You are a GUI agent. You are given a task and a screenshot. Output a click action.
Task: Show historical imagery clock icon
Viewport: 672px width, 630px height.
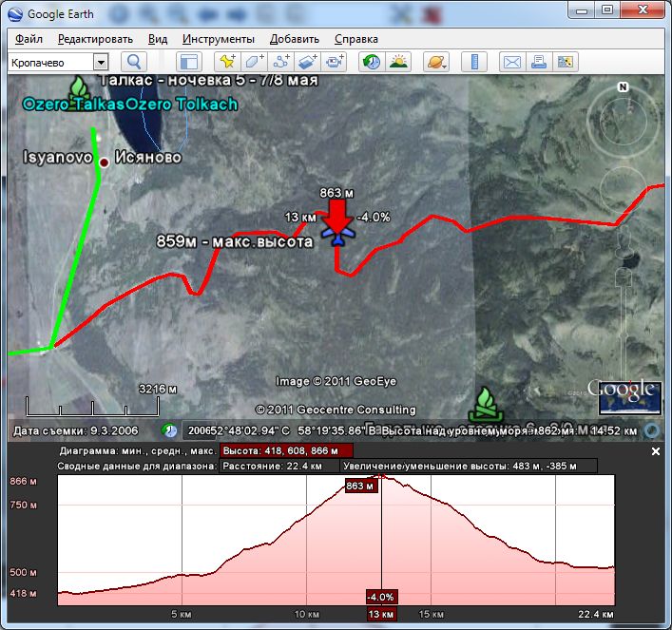tap(372, 62)
